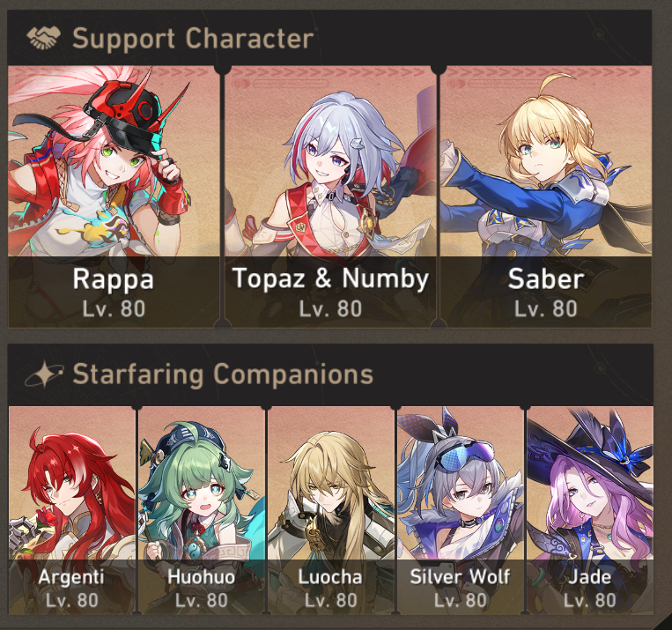
Task: Click the Rappa name label
Action: [114, 279]
